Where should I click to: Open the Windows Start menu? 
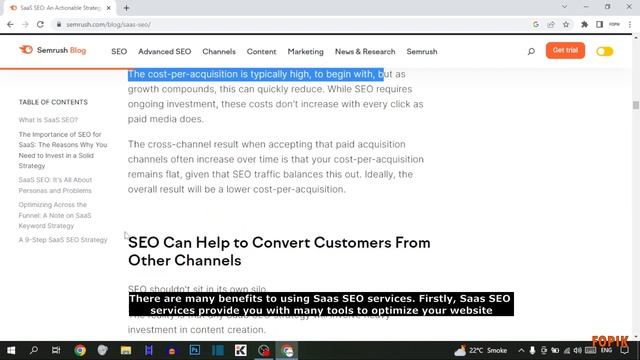(x=11, y=351)
